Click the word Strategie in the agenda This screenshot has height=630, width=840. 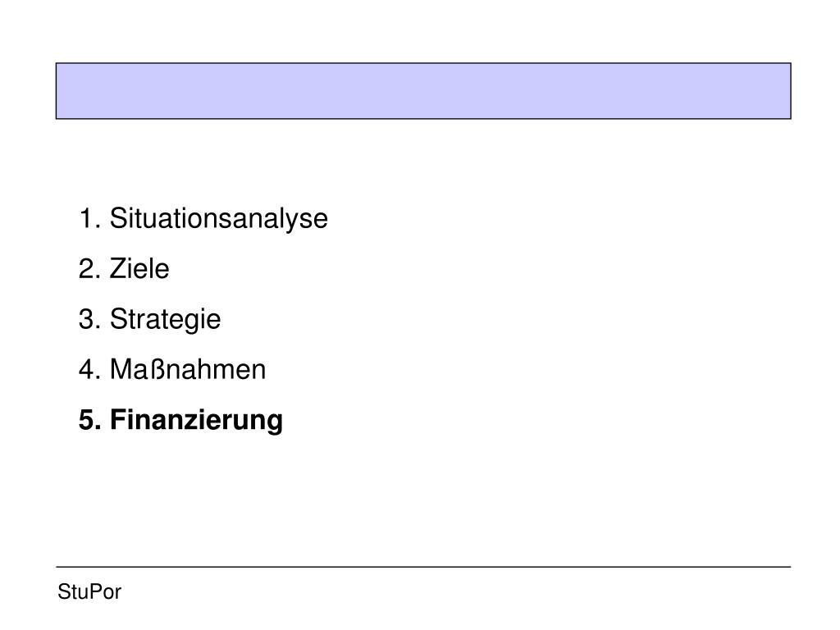point(165,319)
